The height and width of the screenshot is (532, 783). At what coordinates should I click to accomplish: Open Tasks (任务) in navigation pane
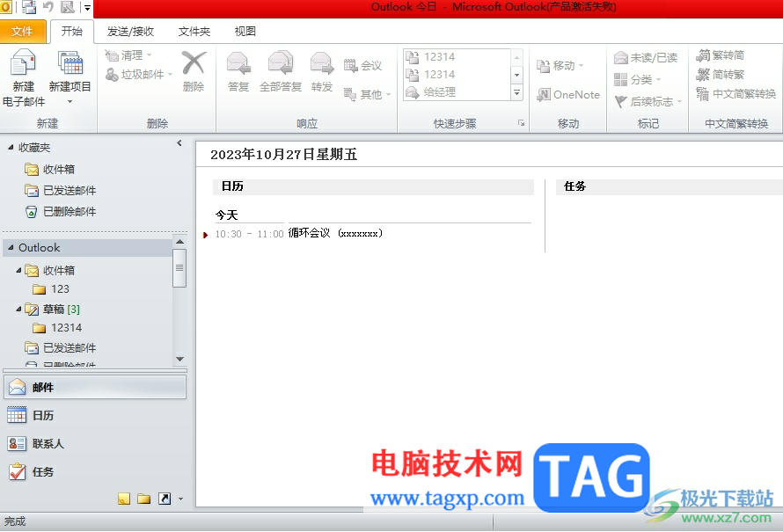95,471
